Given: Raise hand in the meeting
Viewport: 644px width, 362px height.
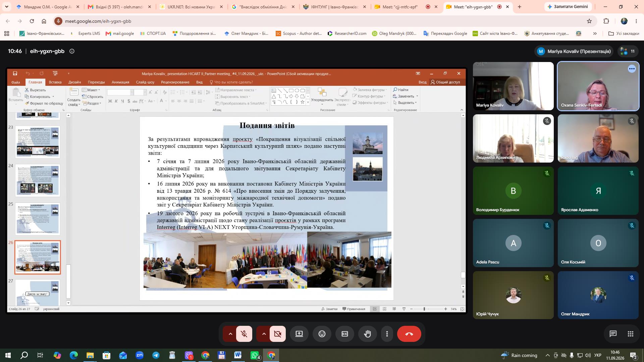Looking at the screenshot, I should [368, 334].
